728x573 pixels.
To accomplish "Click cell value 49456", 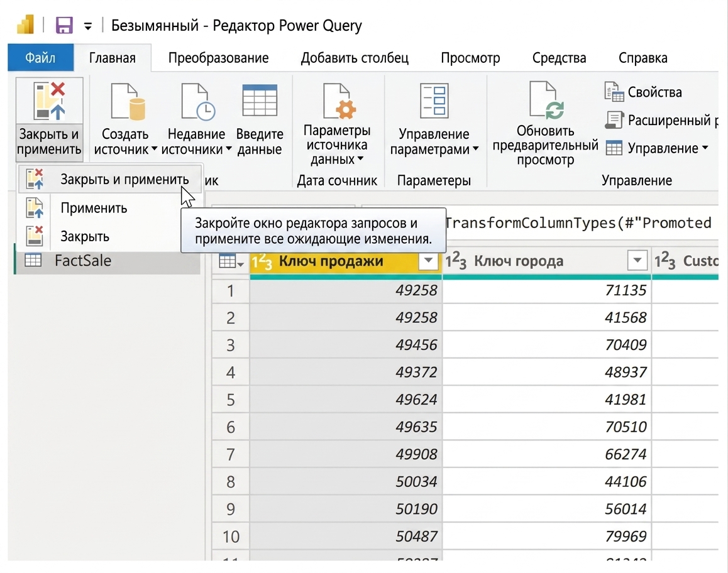I will pos(416,345).
